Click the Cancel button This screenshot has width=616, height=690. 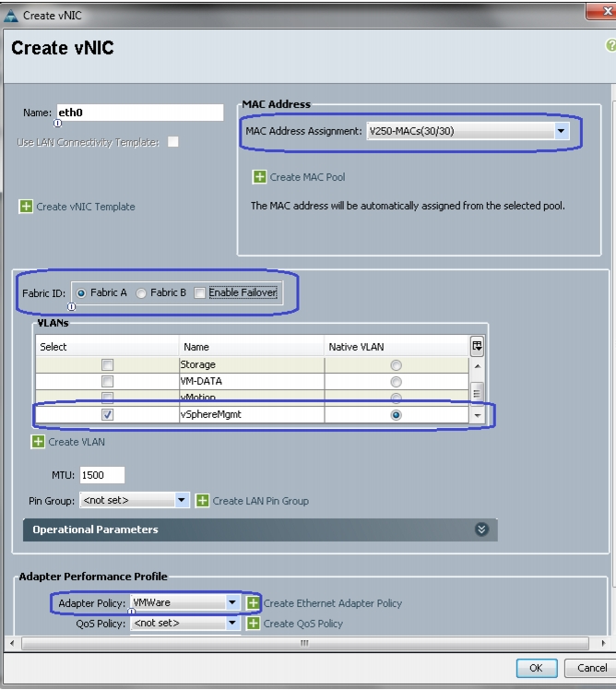591,668
